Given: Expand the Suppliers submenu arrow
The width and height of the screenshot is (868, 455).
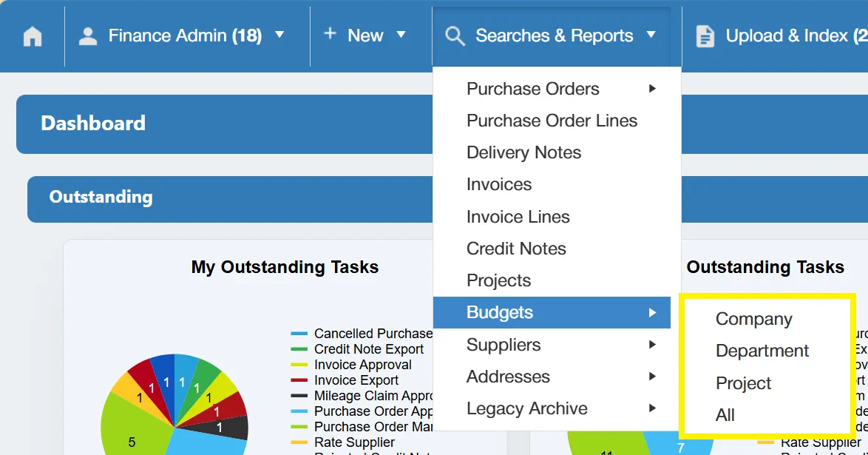Looking at the screenshot, I should coord(652,345).
